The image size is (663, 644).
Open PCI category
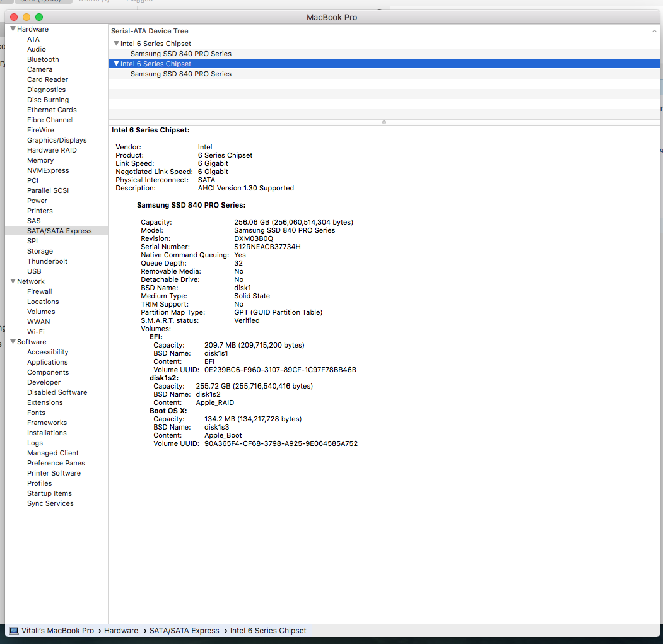click(33, 180)
